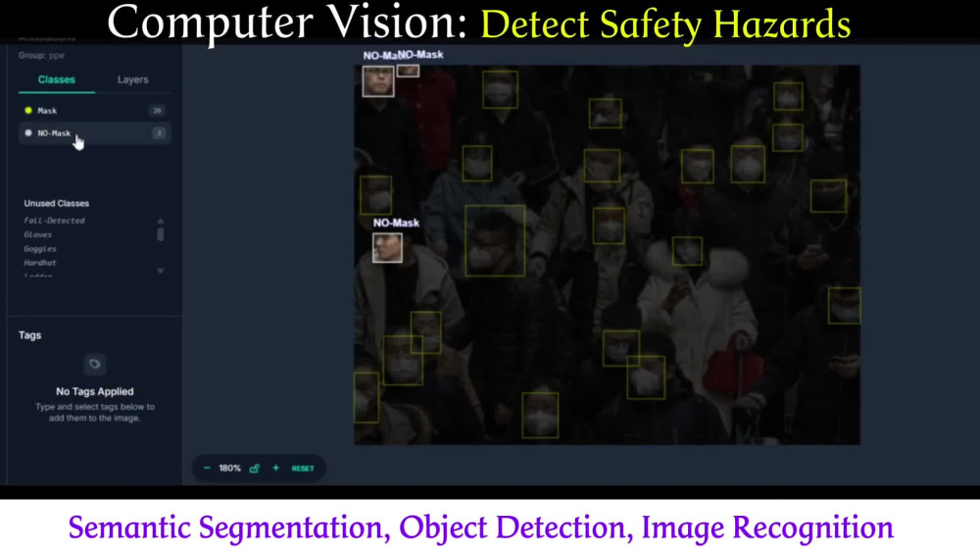Screen dimensions: 980x552
Task: Click the 180% zoom value
Action: pyautogui.click(x=229, y=469)
